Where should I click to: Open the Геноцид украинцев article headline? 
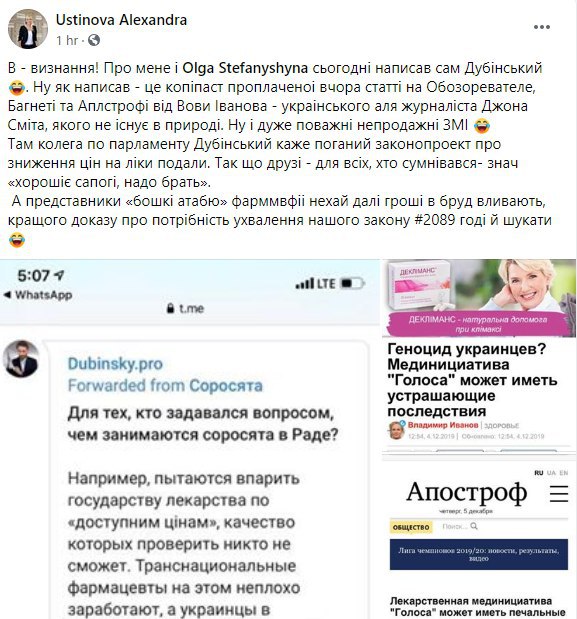coord(472,380)
